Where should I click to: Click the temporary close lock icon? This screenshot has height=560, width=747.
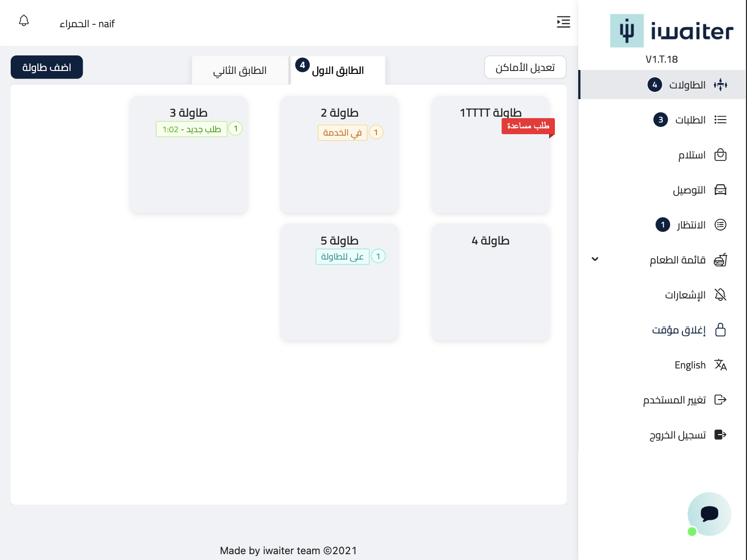click(x=720, y=330)
